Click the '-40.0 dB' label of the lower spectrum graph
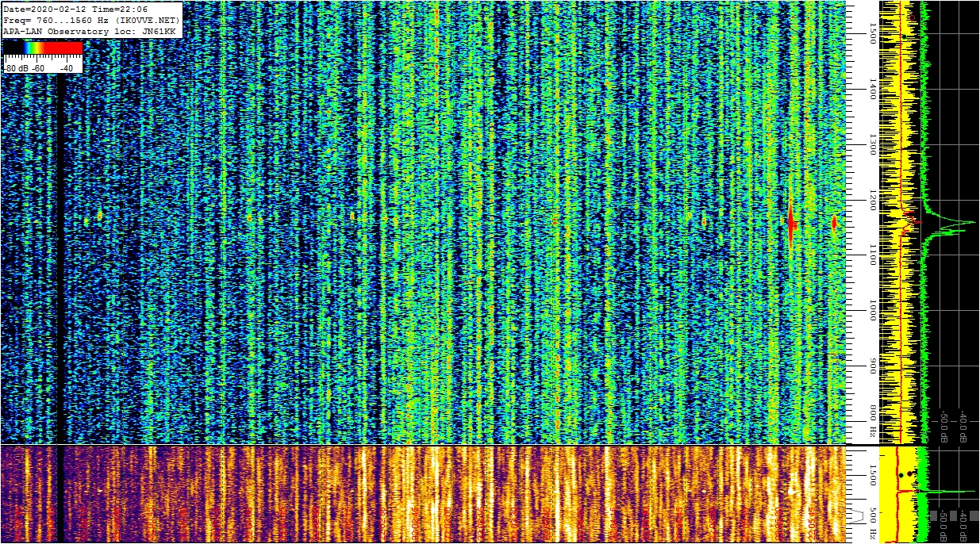This screenshot has width=980, height=544. [x=963, y=526]
